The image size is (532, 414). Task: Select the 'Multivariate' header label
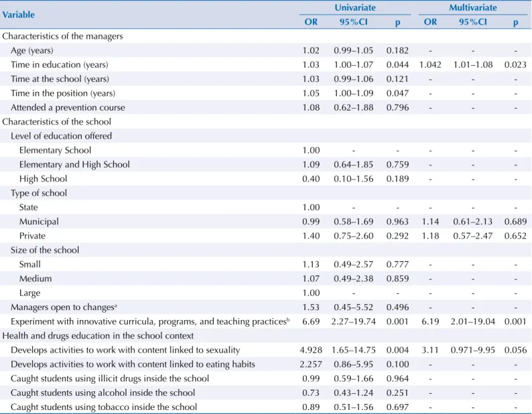(473, 7)
